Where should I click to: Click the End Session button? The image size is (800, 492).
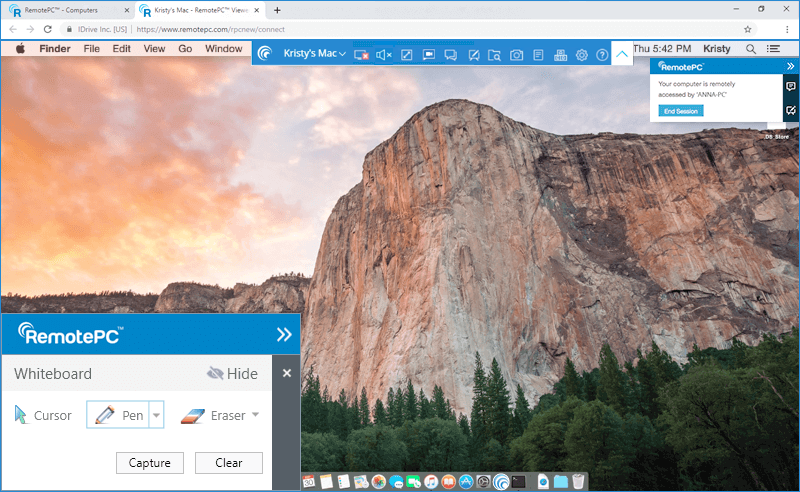(x=681, y=110)
